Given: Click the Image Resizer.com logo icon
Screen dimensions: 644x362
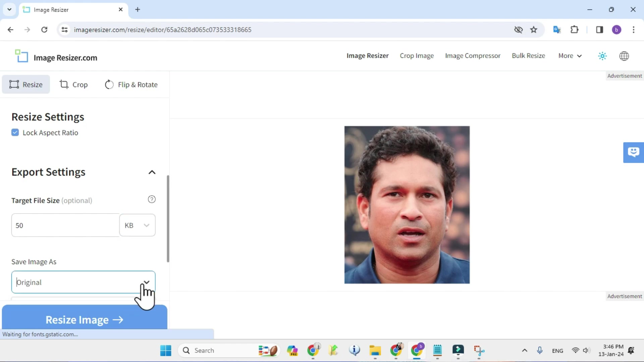Looking at the screenshot, I should coord(22,56).
